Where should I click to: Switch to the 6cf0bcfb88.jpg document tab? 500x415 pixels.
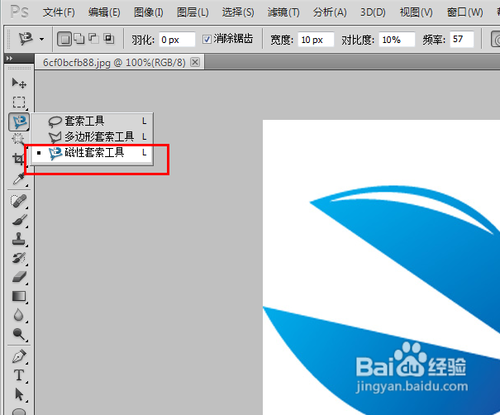pos(114,62)
